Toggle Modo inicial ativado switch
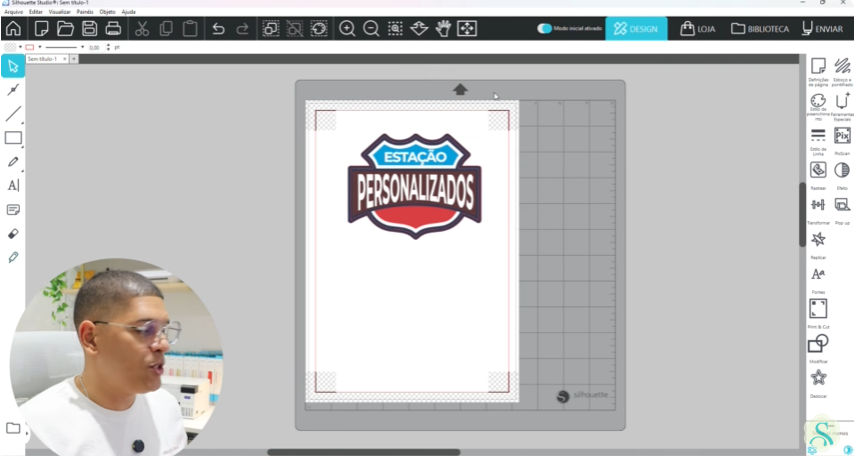The image size is (855, 456). click(x=544, y=28)
